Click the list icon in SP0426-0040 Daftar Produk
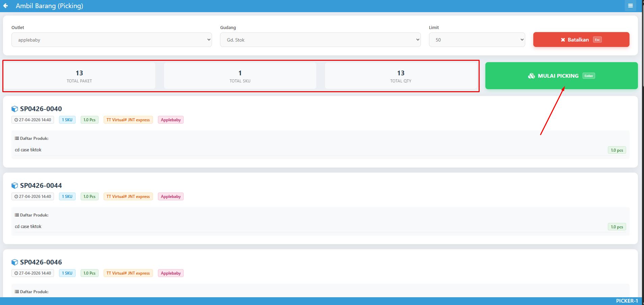Image resolution: width=644 pixels, height=305 pixels. [17, 138]
